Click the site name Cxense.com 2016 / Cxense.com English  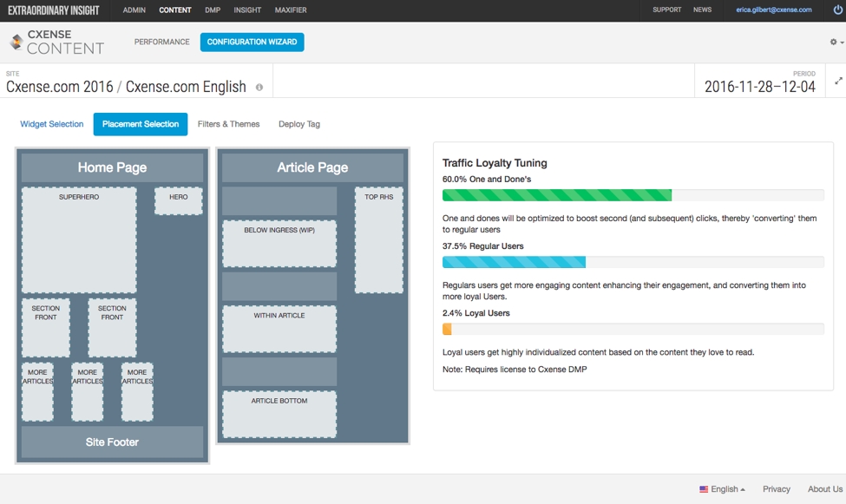click(x=126, y=87)
